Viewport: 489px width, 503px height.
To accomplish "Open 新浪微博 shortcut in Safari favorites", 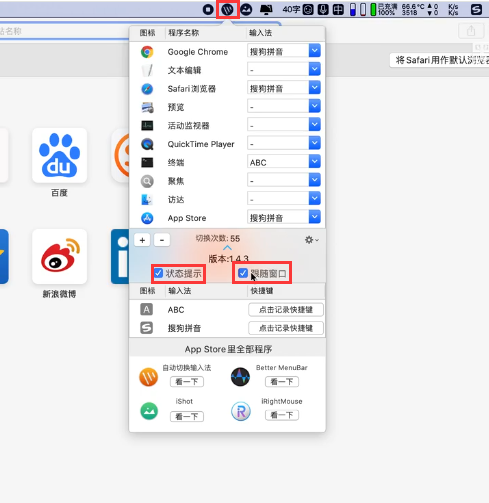I will 59,256.
